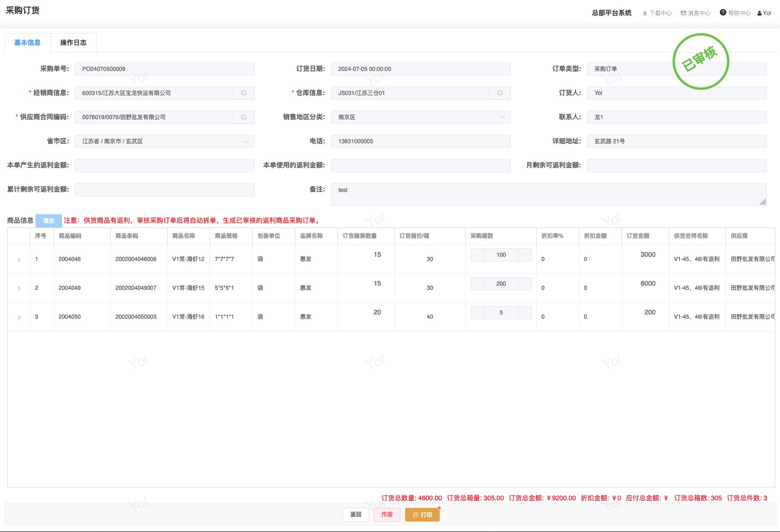
Task: Click the search icon in 经销商信息 field
Action: (244, 93)
